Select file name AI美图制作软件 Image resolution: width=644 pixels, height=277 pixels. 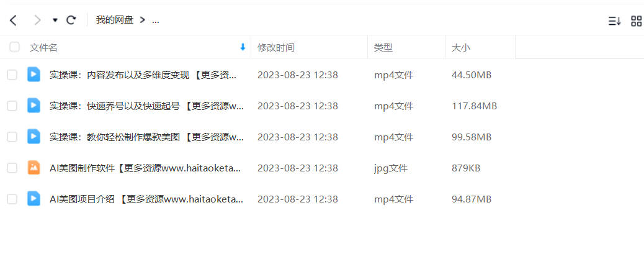pyautogui.click(x=145, y=168)
